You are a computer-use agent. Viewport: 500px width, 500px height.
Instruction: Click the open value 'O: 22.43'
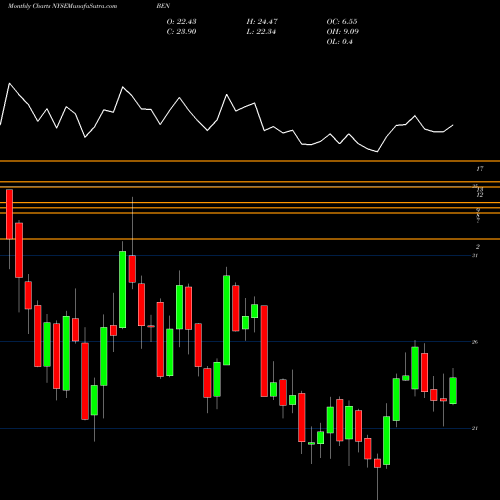[181, 22]
